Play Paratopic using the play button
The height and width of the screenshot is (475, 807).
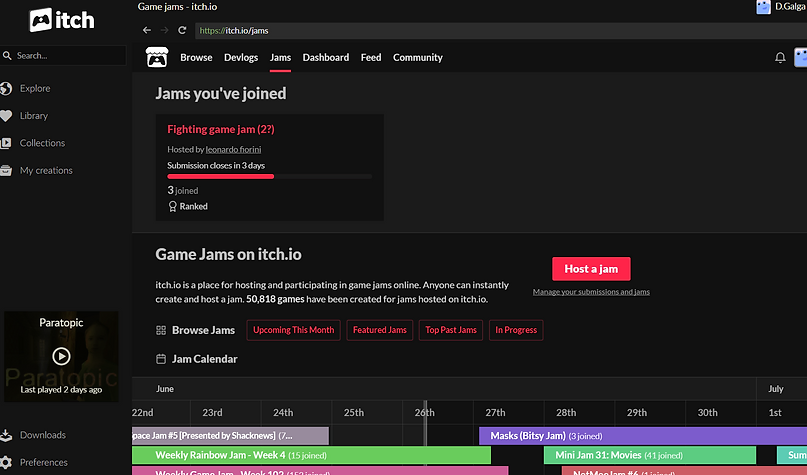tap(61, 356)
